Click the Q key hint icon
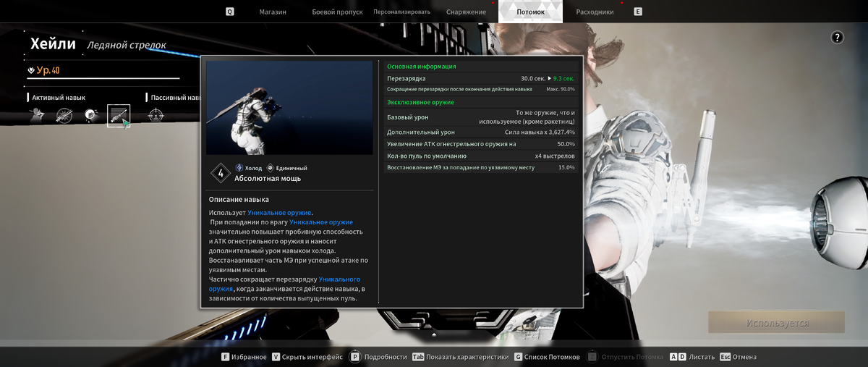The image size is (868, 367). pos(230,12)
